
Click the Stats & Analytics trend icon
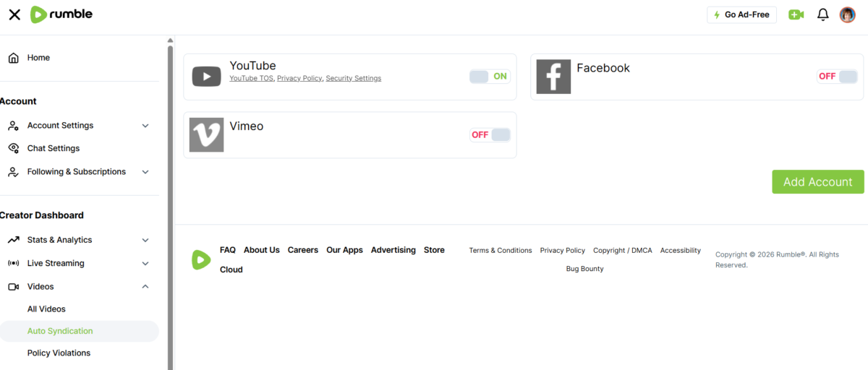coord(14,240)
